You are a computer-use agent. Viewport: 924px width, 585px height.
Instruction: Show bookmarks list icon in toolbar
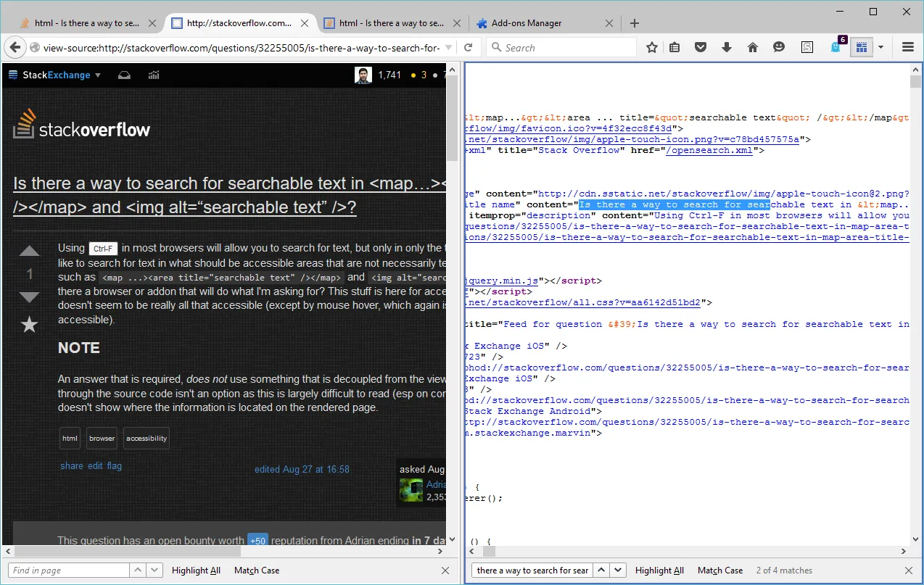675,47
